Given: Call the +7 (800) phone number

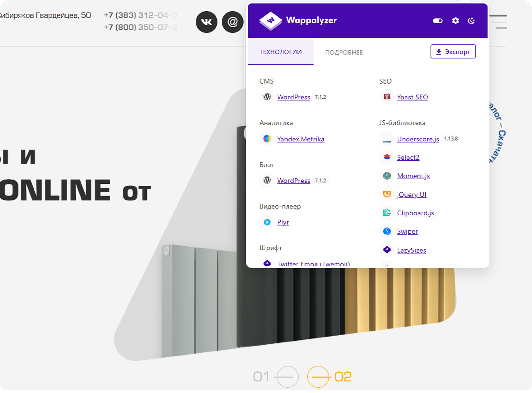Looking at the screenshot, I should point(140,27).
